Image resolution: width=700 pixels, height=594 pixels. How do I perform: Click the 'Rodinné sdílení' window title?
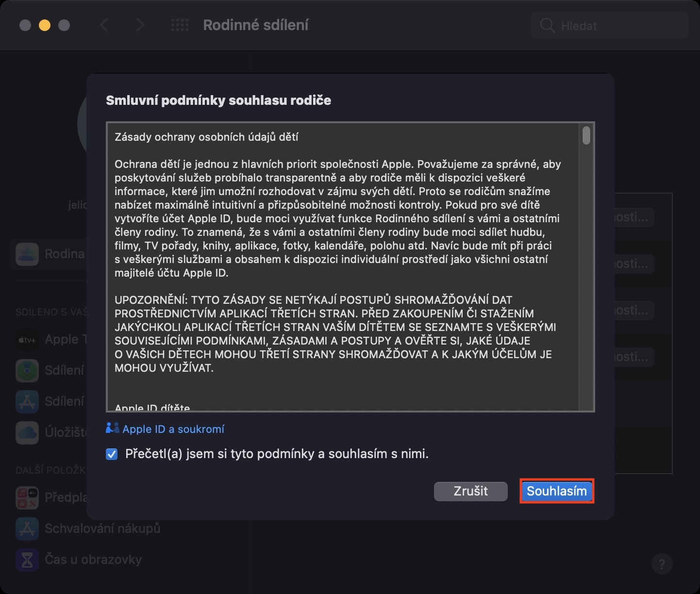tap(256, 25)
